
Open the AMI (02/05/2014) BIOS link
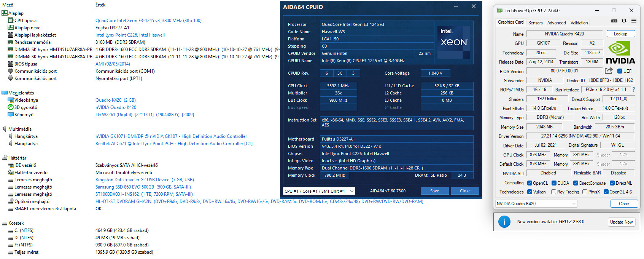pyautogui.click(x=113, y=64)
